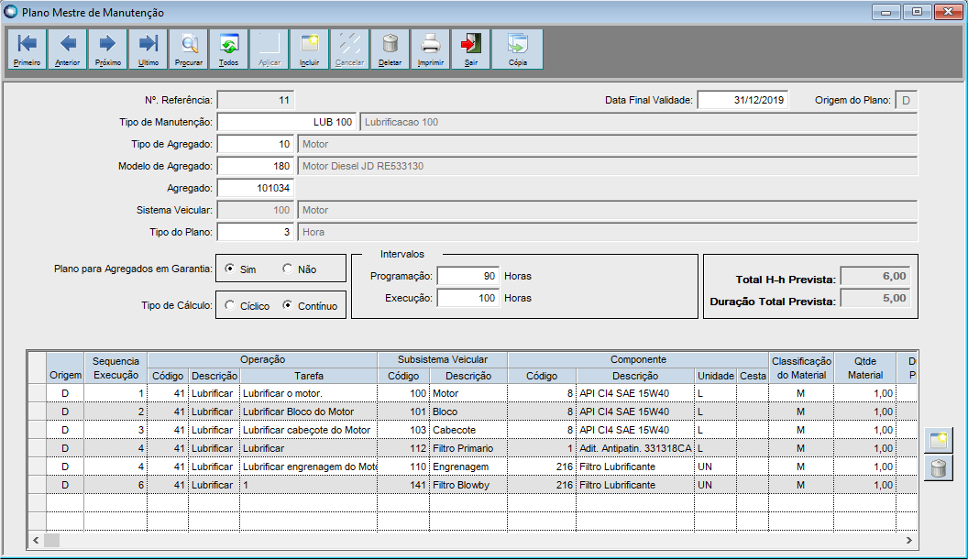Click the Programação hours input field
The height and width of the screenshot is (560, 968).
click(468, 276)
